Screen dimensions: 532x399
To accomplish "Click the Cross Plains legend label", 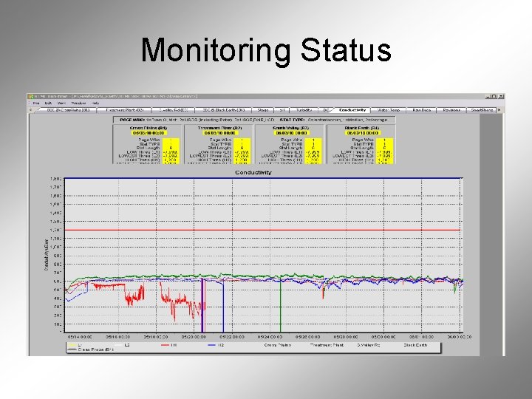I will [278, 345].
